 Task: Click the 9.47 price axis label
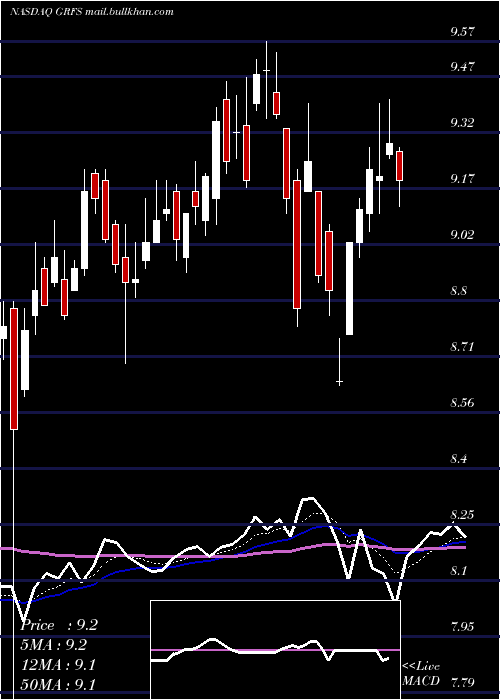[463, 67]
